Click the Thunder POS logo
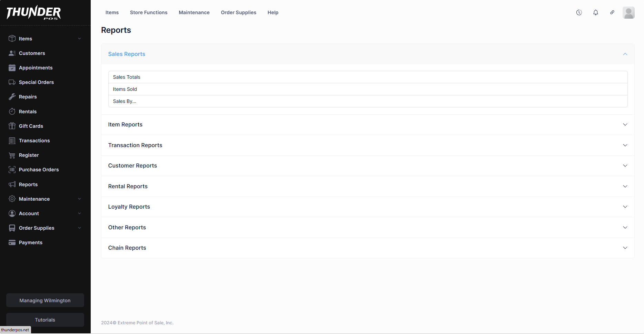 click(33, 13)
